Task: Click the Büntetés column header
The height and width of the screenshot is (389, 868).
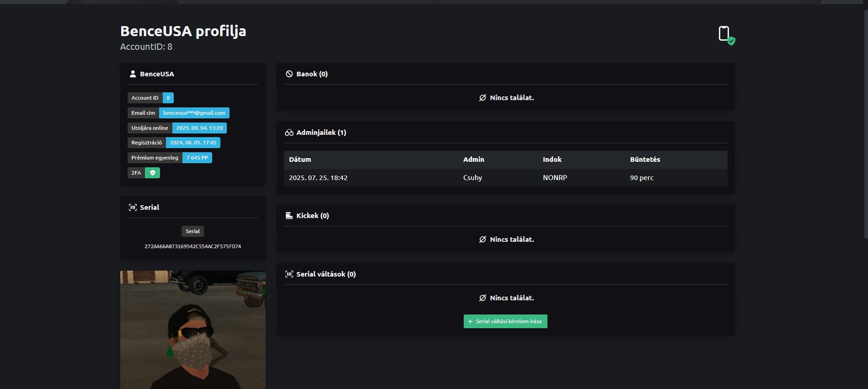Action: pos(645,160)
